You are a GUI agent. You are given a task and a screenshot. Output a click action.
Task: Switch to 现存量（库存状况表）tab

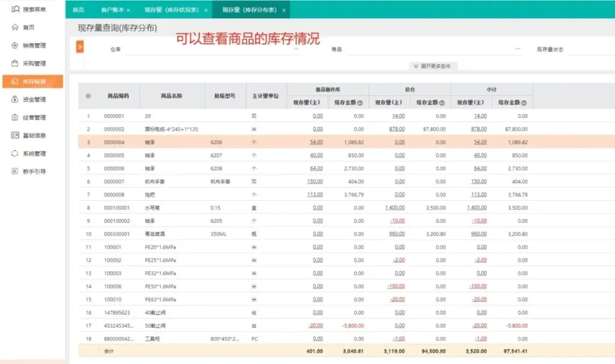(x=171, y=10)
